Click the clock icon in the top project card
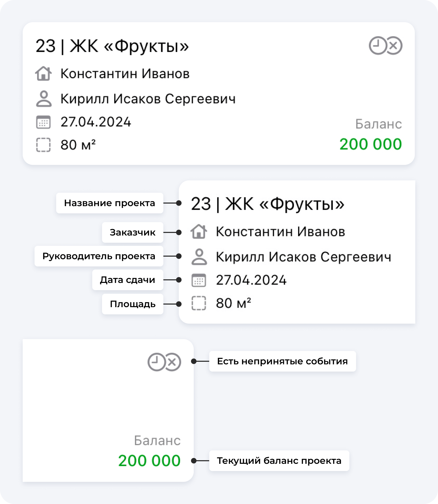Viewport: 438px width, 504px height. click(x=377, y=46)
